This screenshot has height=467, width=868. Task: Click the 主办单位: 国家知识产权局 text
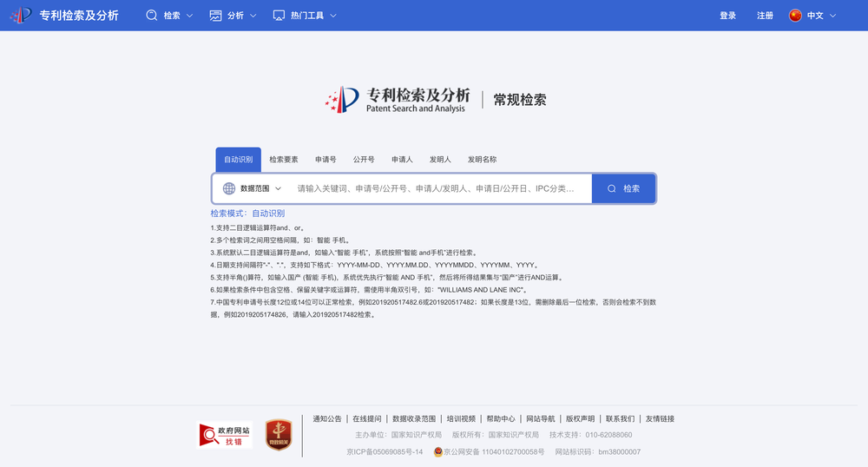(398, 435)
